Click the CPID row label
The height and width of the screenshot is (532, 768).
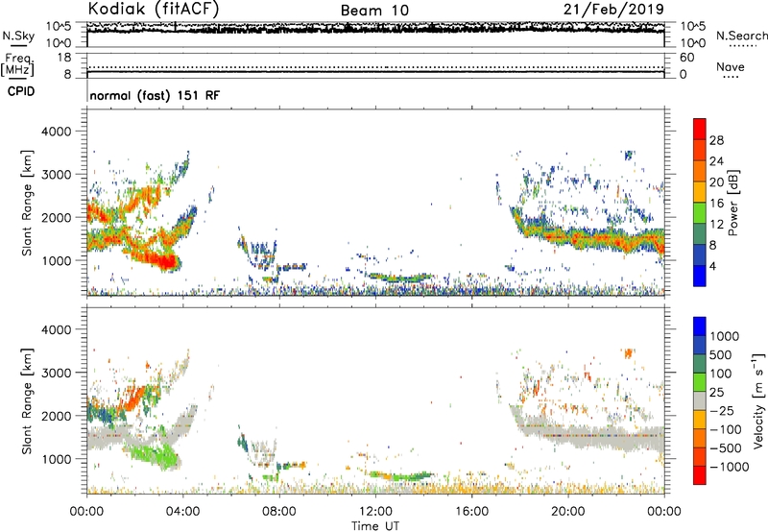[x=21, y=91]
